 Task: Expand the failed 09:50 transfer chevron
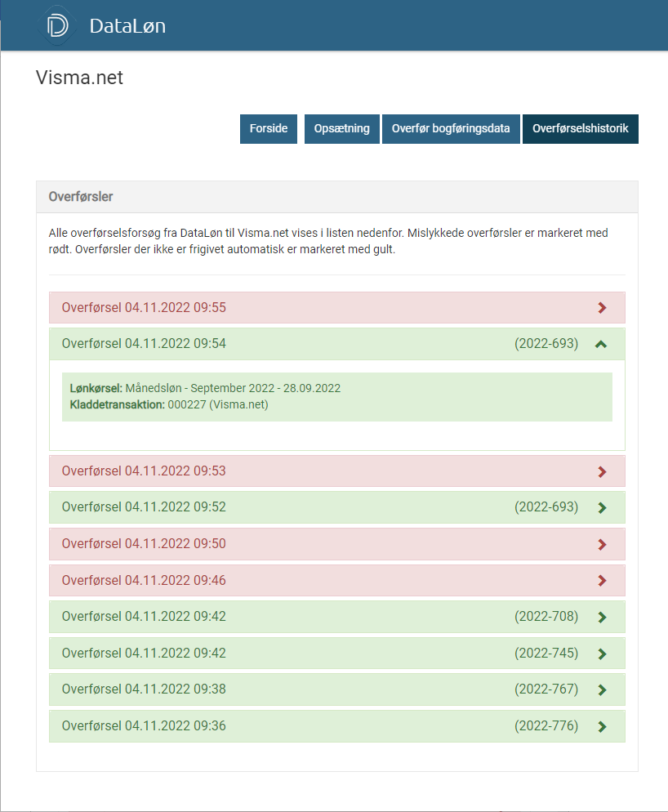(603, 544)
